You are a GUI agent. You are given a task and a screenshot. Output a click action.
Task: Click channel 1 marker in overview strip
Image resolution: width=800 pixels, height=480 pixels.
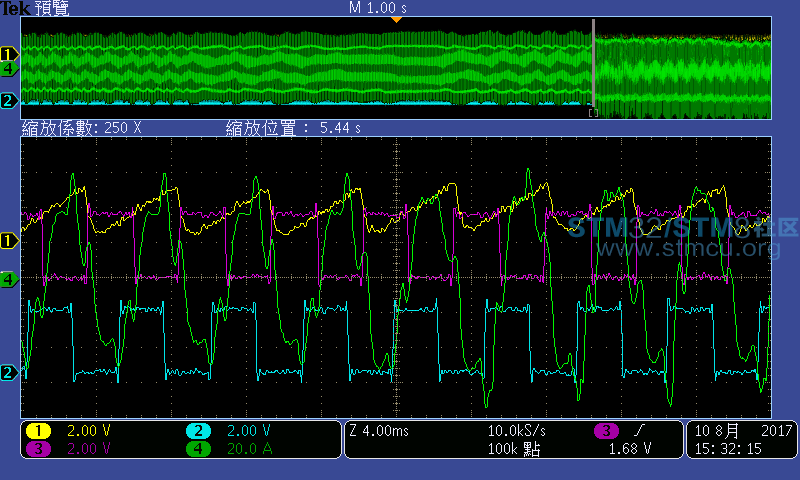click(x=9, y=54)
